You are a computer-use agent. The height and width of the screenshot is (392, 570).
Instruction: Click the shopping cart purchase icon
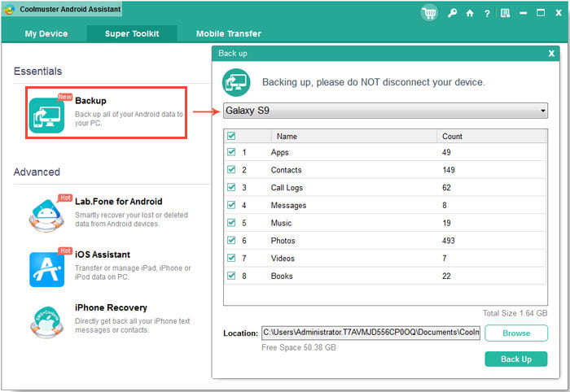[x=429, y=13]
